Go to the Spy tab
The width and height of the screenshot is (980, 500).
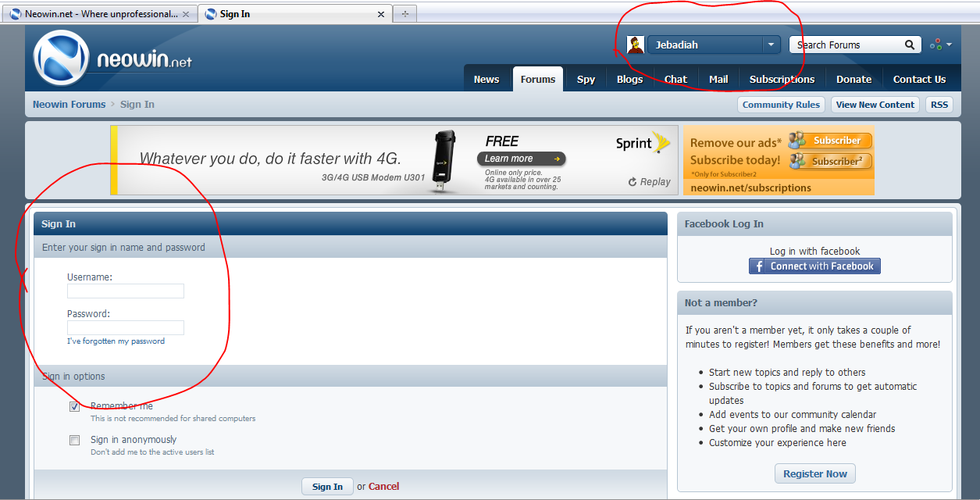click(x=586, y=79)
